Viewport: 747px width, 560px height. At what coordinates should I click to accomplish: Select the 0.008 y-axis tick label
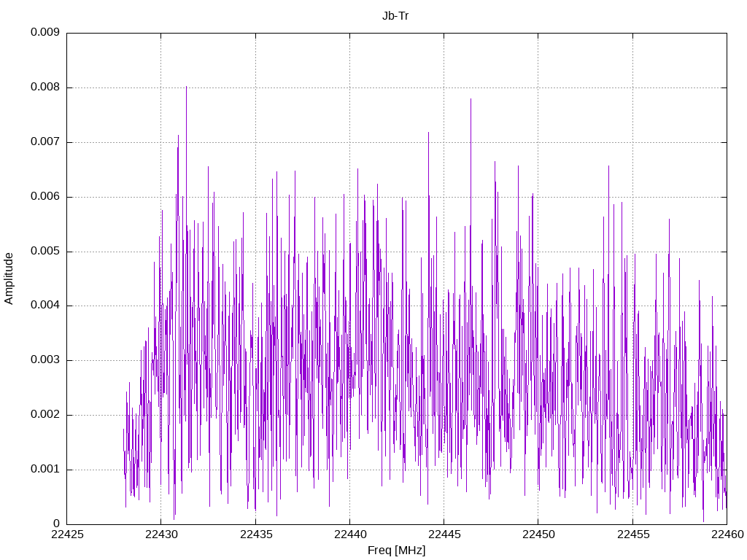(45, 87)
